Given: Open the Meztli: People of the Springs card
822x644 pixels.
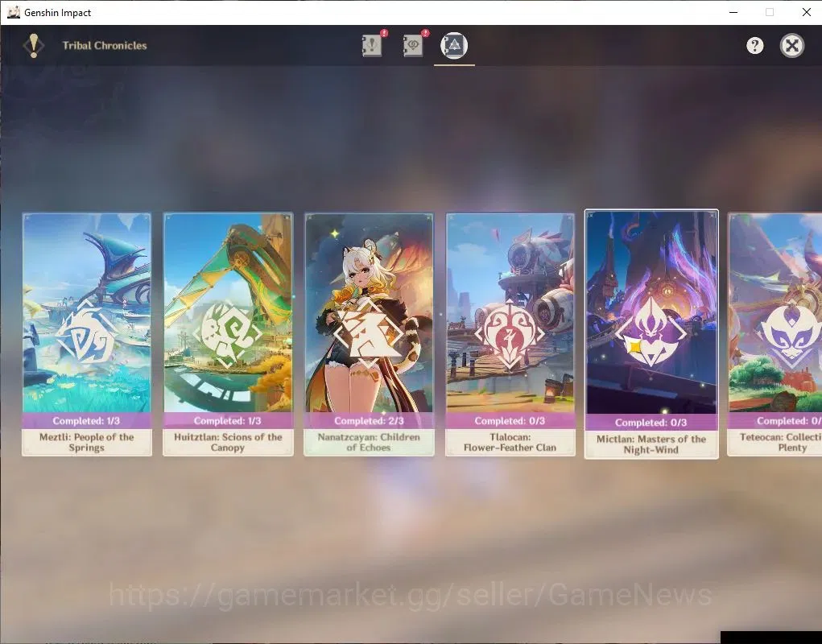Looking at the screenshot, I should pyautogui.click(x=86, y=334).
